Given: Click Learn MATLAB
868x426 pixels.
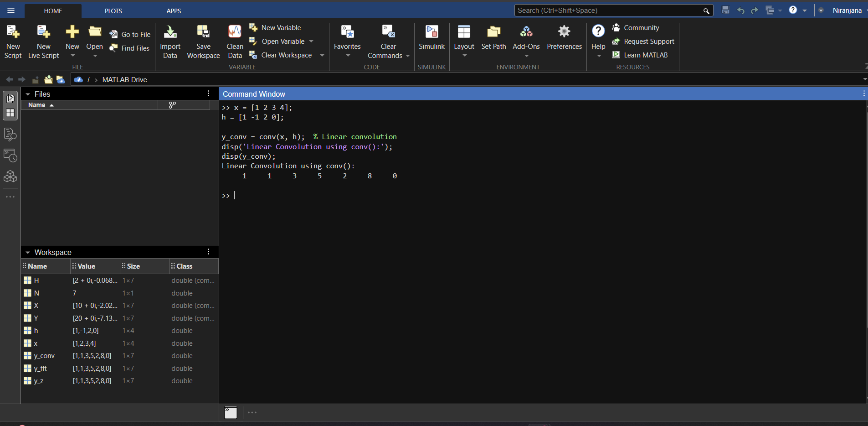Looking at the screenshot, I should tap(640, 55).
